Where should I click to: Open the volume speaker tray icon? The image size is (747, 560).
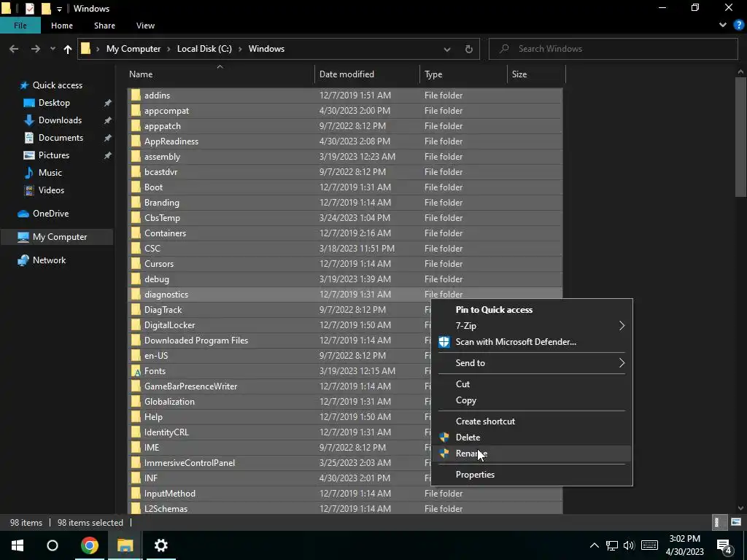[x=629, y=545]
